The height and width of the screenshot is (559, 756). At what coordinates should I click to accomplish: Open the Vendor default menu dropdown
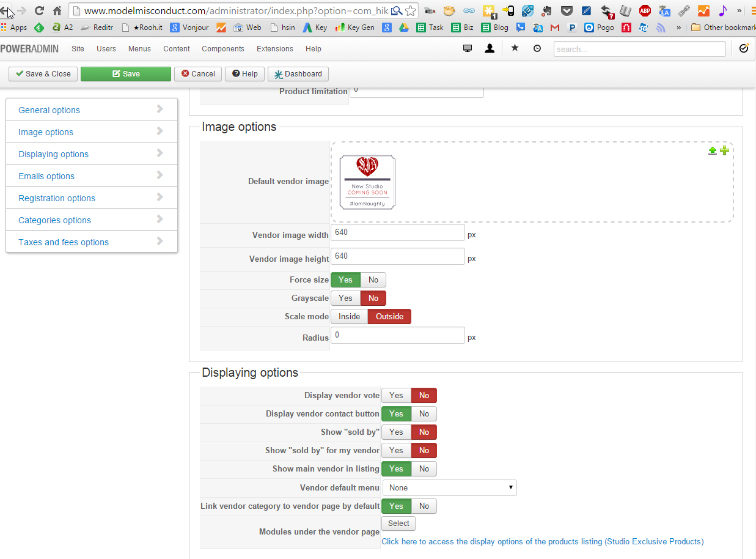[449, 487]
